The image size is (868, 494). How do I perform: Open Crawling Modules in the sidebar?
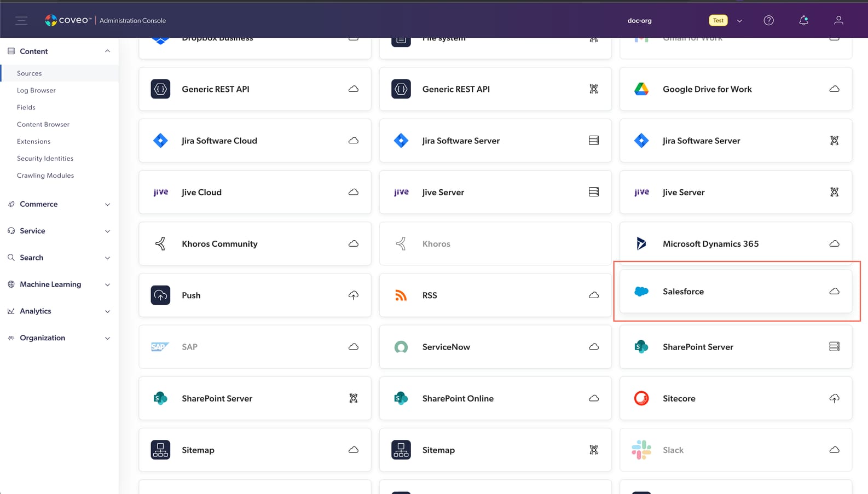click(x=45, y=175)
